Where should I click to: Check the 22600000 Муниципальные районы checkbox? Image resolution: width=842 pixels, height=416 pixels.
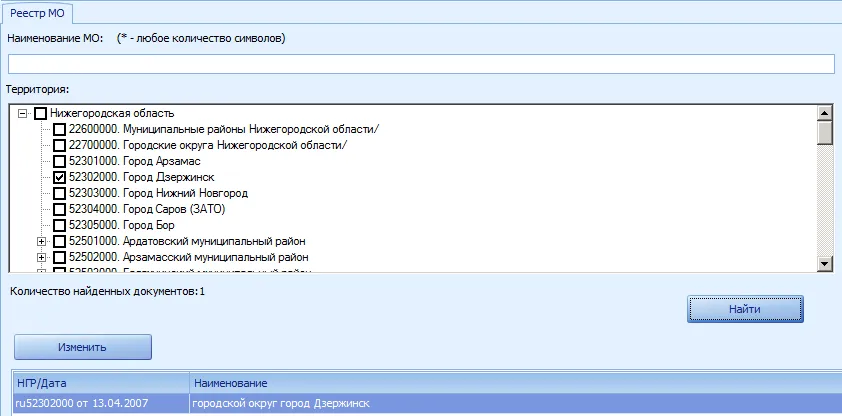60,129
